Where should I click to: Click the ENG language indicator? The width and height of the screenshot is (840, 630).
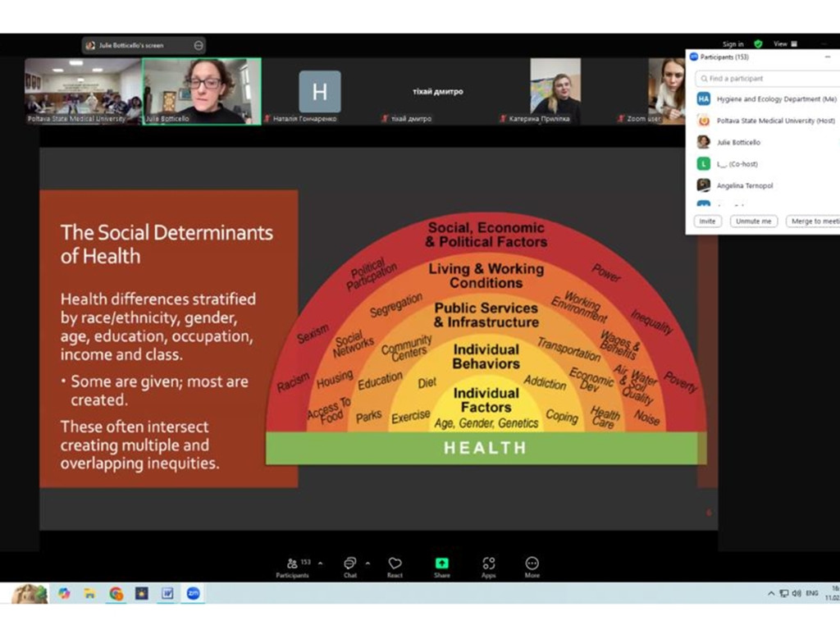pos(812,594)
